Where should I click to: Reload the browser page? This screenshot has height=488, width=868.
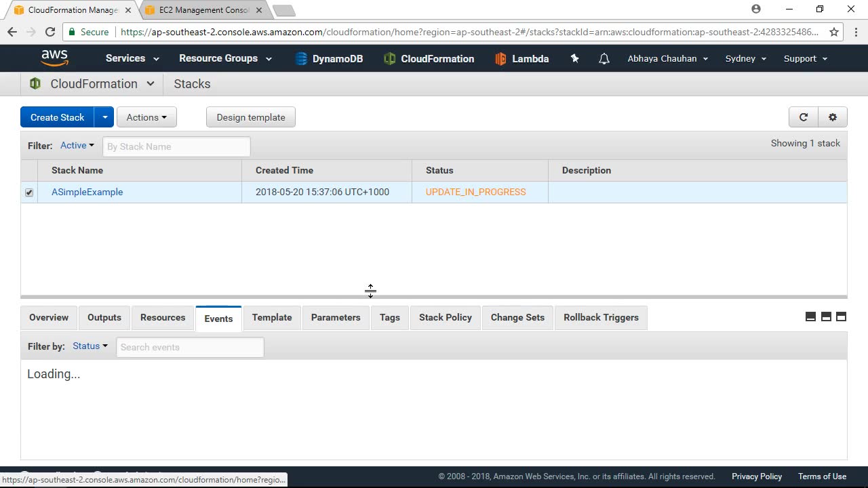pos(50,32)
